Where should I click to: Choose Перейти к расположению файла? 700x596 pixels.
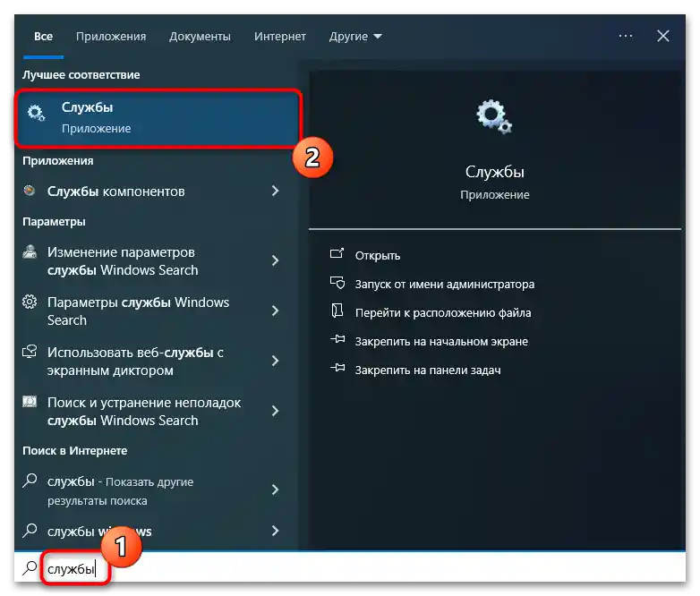tap(443, 313)
